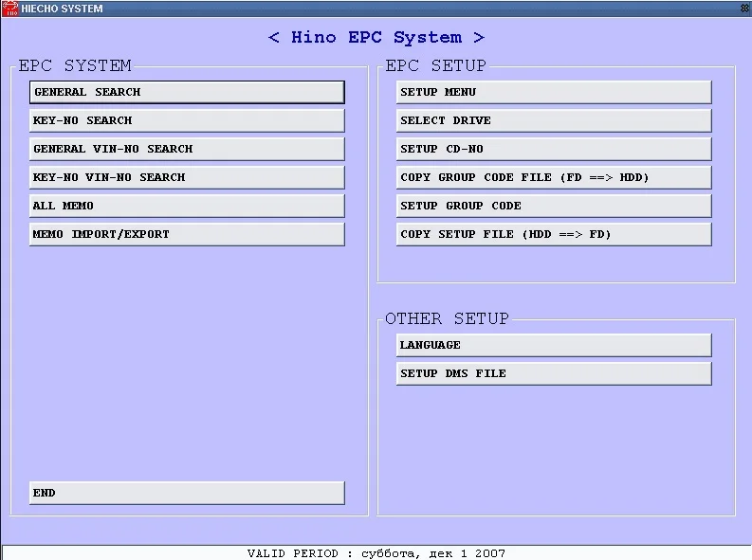Open MEMO IMPORT/EXPORT
This screenshot has width=752, height=560.
point(187,234)
